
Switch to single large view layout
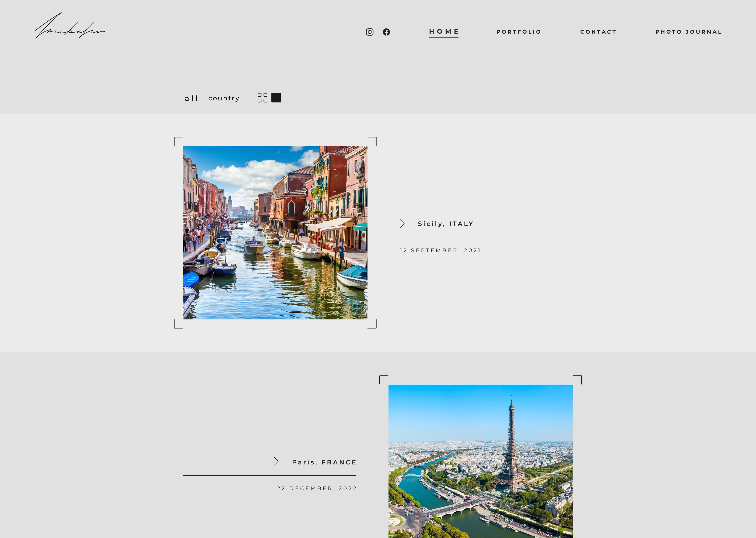click(276, 98)
